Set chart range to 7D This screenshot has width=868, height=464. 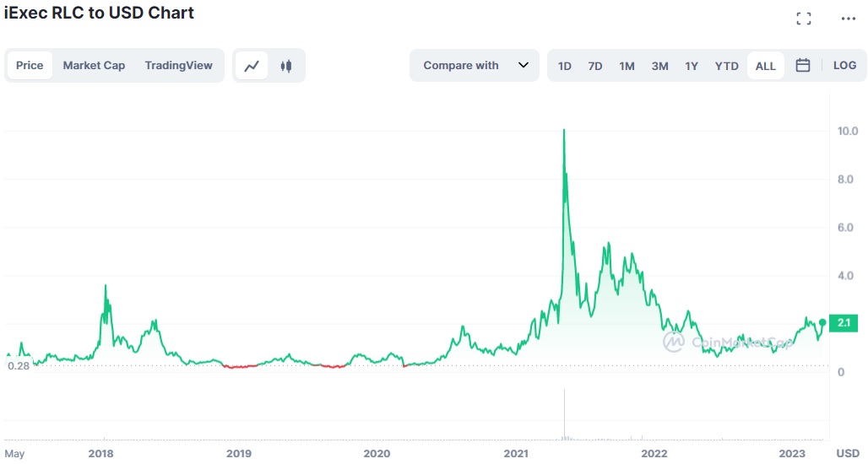595,67
